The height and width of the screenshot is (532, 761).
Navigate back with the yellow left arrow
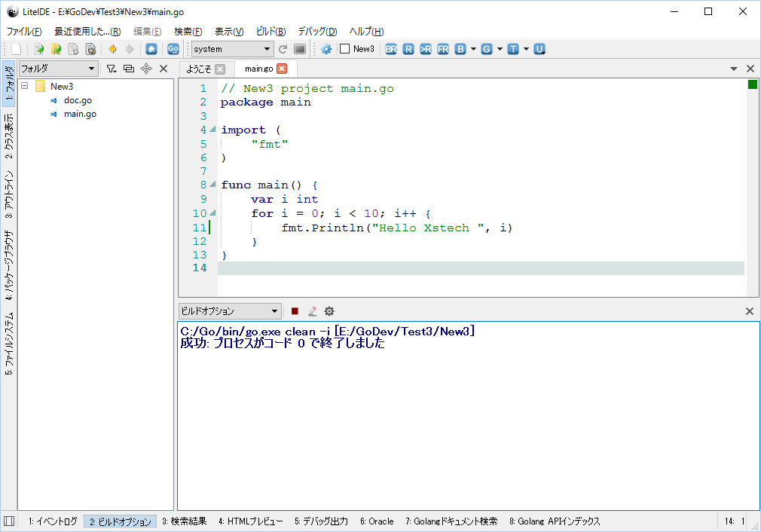pos(112,49)
